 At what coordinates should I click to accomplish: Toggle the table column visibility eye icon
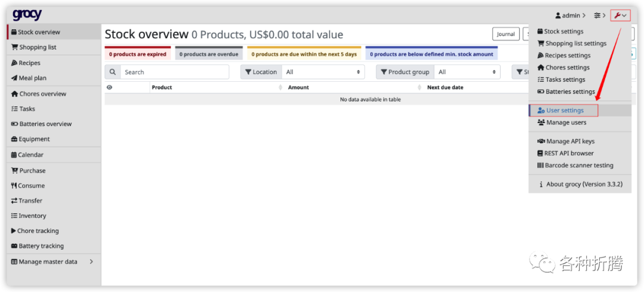(x=109, y=87)
